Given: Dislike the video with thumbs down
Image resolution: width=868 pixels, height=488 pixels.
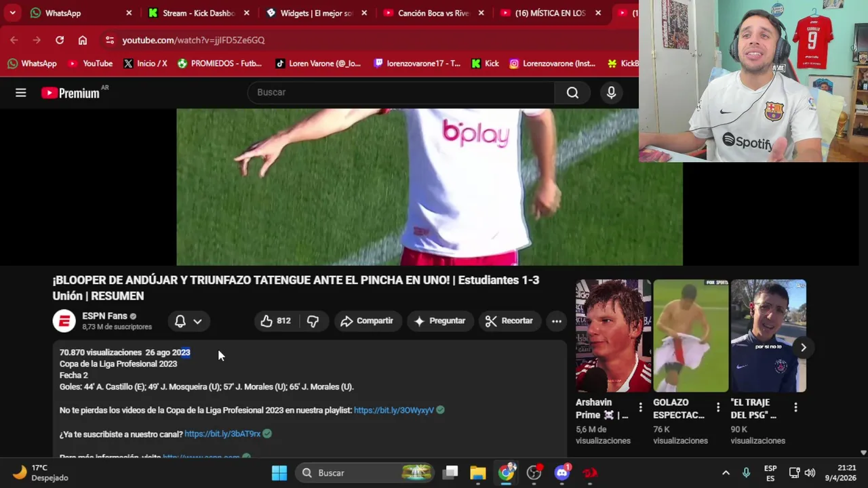Looking at the screenshot, I should coord(313,321).
